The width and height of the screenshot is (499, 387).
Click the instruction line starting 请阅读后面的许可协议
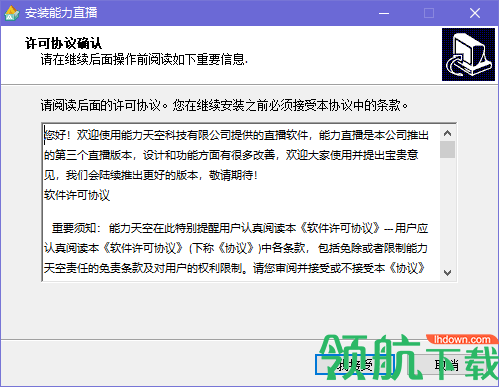click(x=224, y=105)
